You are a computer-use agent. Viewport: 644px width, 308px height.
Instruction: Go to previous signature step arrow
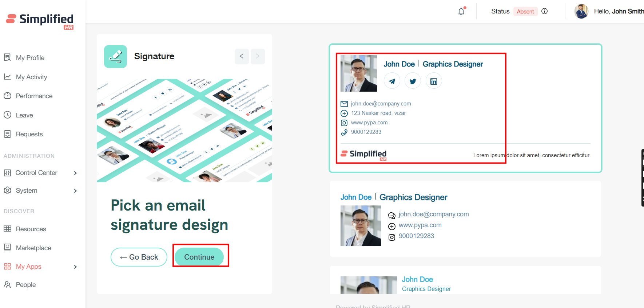(x=242, y=56)
